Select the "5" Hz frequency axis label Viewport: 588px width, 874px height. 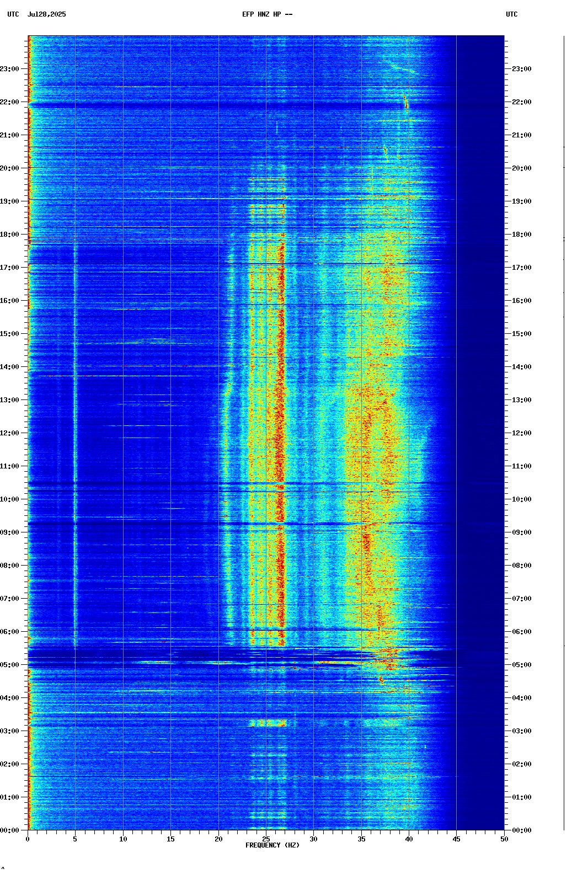[75, 839]
